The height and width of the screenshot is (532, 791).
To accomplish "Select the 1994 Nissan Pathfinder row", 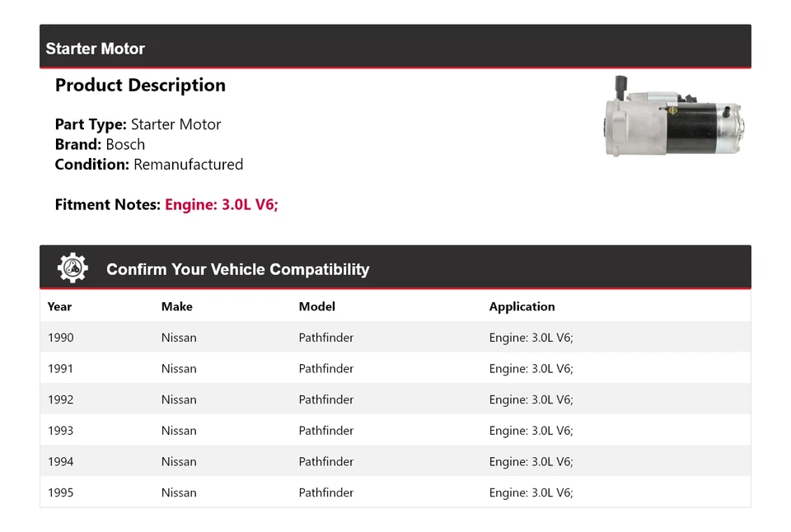I will coord(395,461).
